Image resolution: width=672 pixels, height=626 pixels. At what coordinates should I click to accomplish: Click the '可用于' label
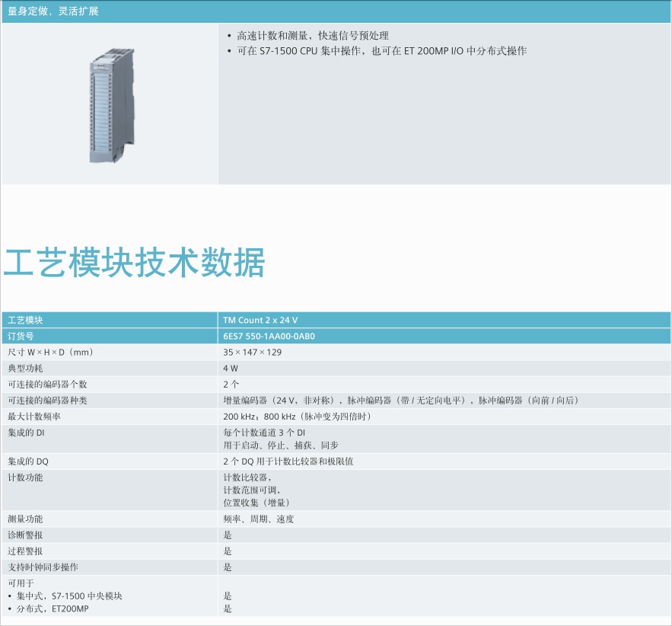(x=21, y=583)
